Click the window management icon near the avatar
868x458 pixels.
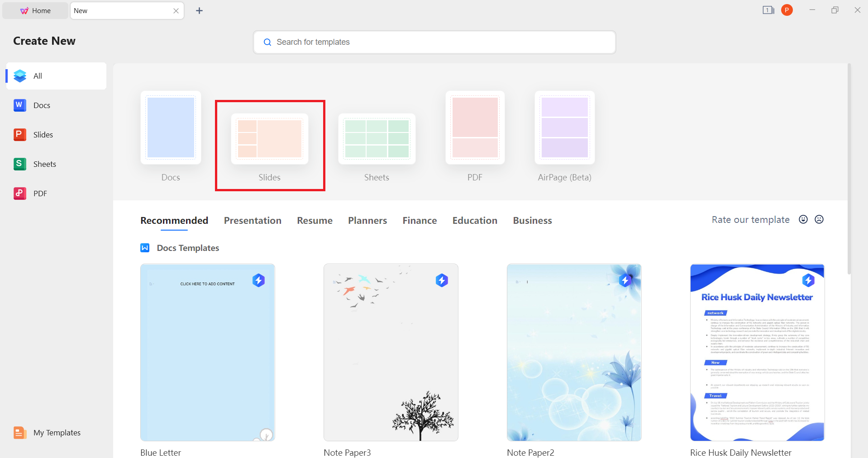pos(768,9)
